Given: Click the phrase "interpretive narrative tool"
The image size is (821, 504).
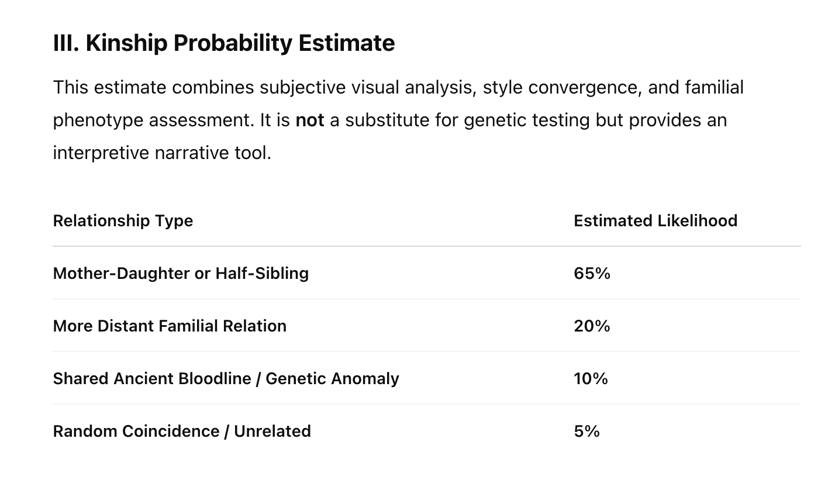Looking at the screenshot, I should click(161, 153).
